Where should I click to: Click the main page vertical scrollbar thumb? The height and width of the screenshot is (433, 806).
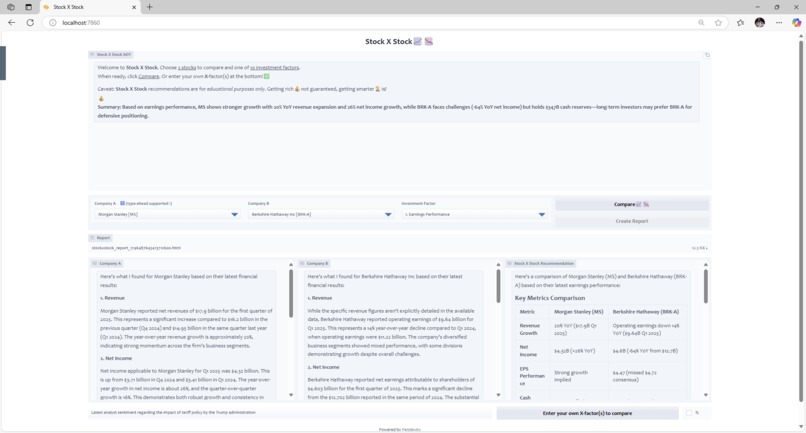click(x=800, y=221)
